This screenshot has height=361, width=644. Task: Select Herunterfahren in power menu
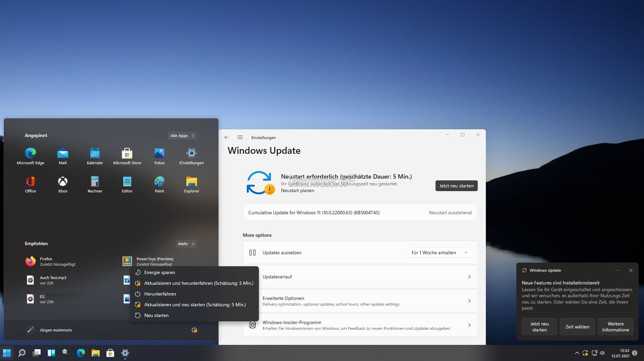pyautogui.click(x=194, y=294)
